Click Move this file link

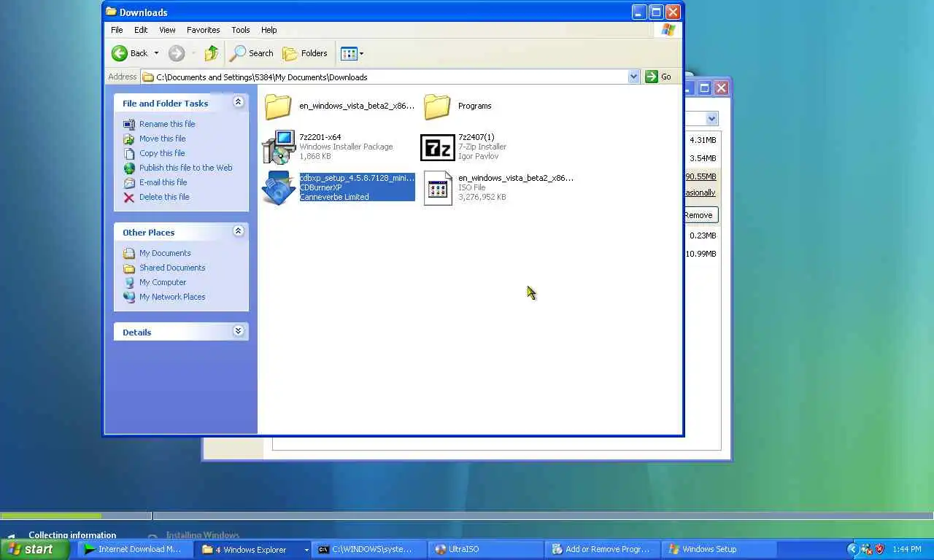pyautogui.click(x=162, y=139)
